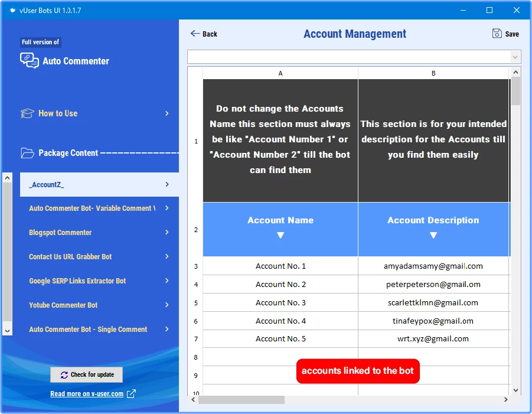Screen dimensions: 532x414
Task: Click the folder icon beside Package Content
Action: pos(28,153)
